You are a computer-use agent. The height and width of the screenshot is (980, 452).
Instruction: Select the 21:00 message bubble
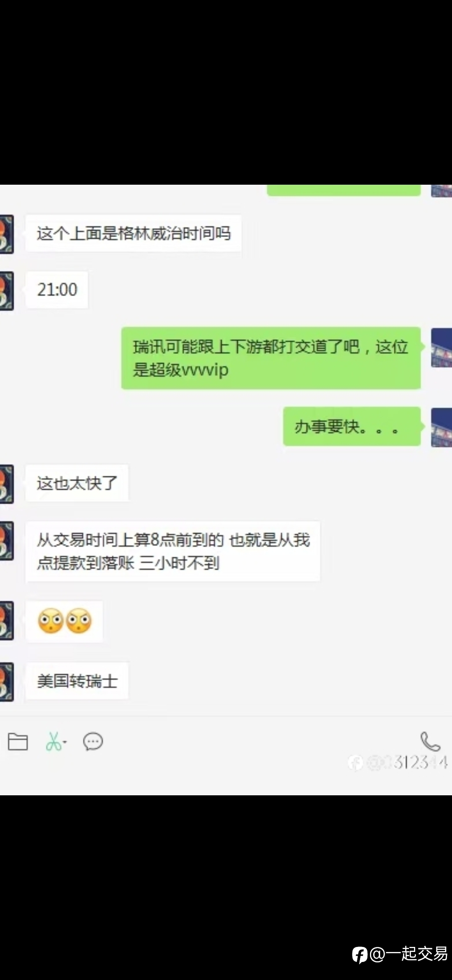click(57, 290)
